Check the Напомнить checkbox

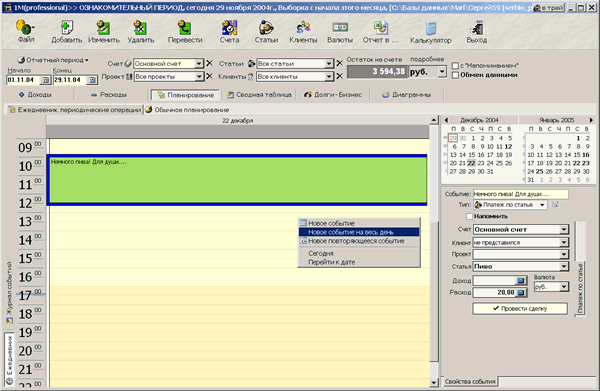[469, 216]
